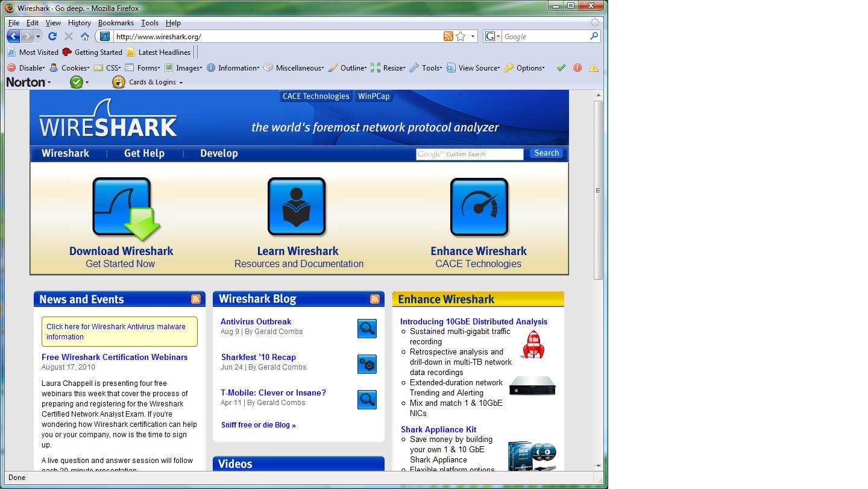The image size is (868, 489).
Task: Click the News and Events RSS icon
Action: coord(196,299)
